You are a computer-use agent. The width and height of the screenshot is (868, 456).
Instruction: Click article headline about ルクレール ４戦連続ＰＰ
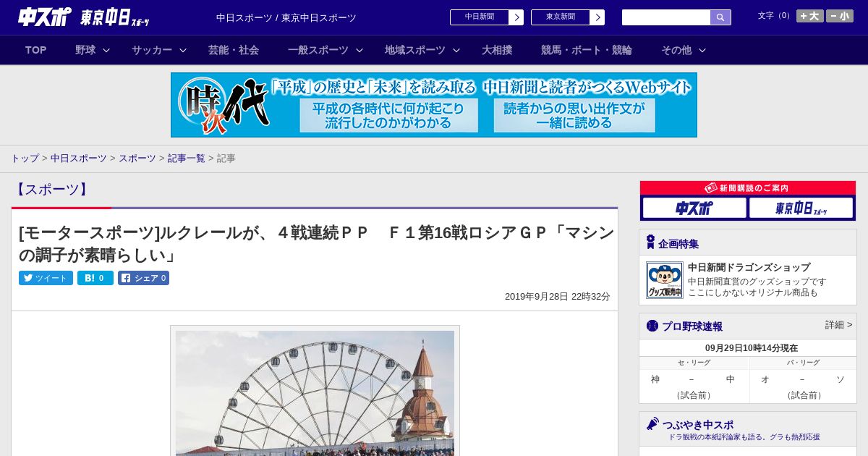(x=317, y=244)
